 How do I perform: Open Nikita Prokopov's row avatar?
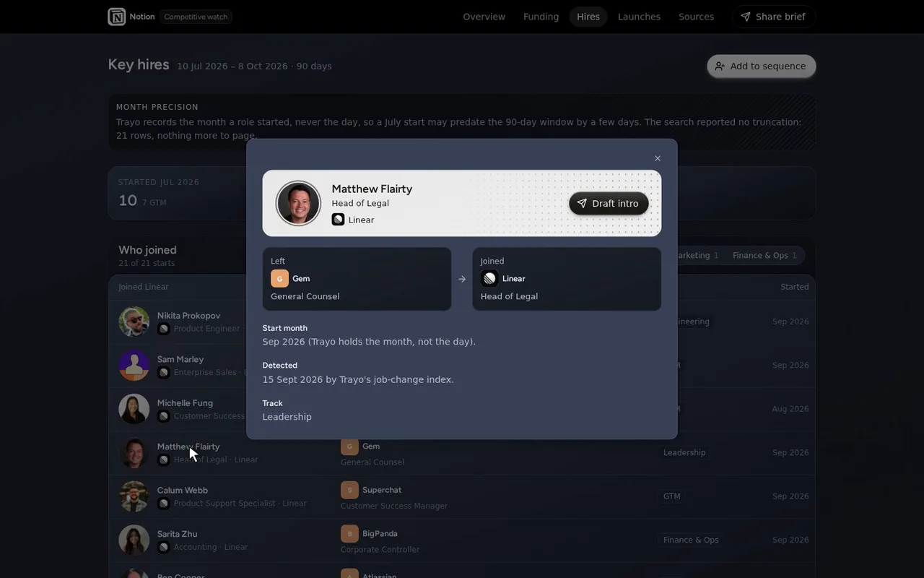pos(134,322)
